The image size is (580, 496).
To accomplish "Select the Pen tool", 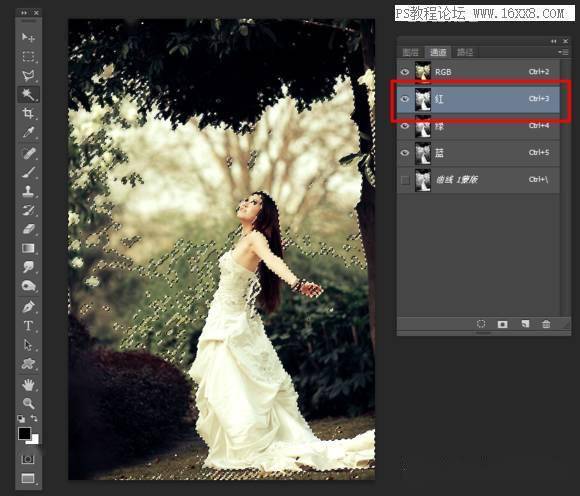I will [x=28, y=307].
